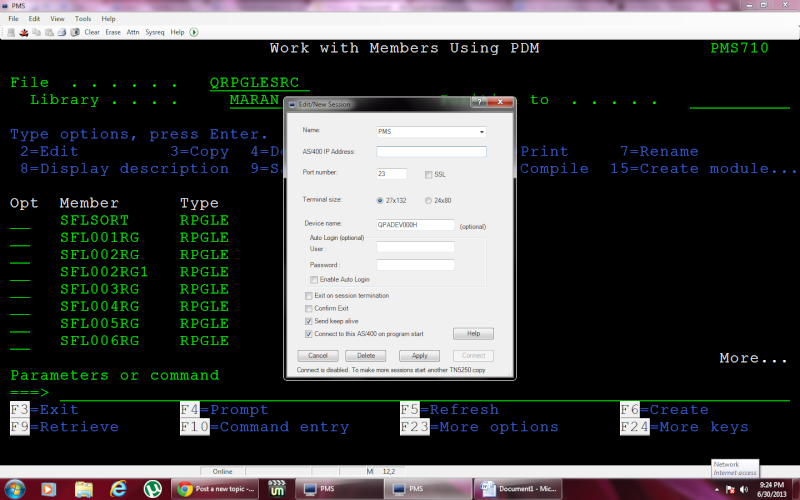800x500 pixels.
Task: Click the green play macro icon
Action: pos(194,32)
